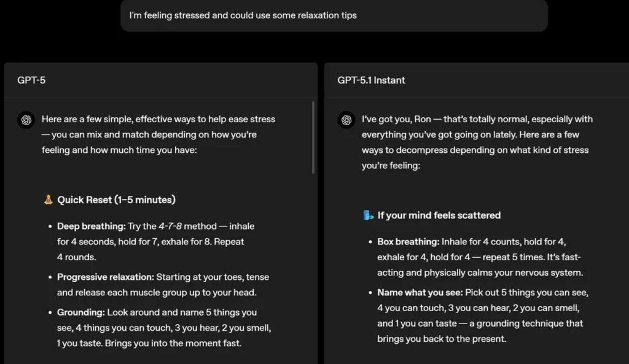Click the ChatGPT logo beside the GPT-5.1 Instant response
629x364 pixels.
(348, 120)
